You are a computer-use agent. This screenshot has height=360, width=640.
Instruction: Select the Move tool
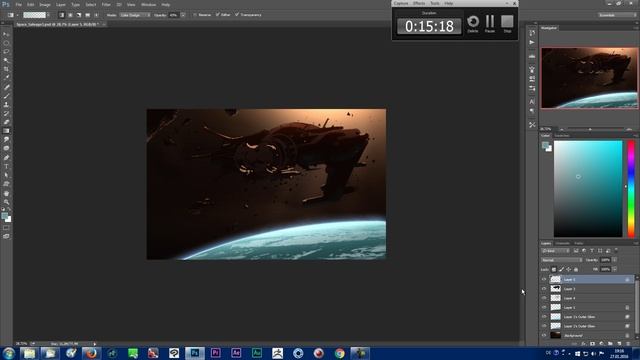6,34
